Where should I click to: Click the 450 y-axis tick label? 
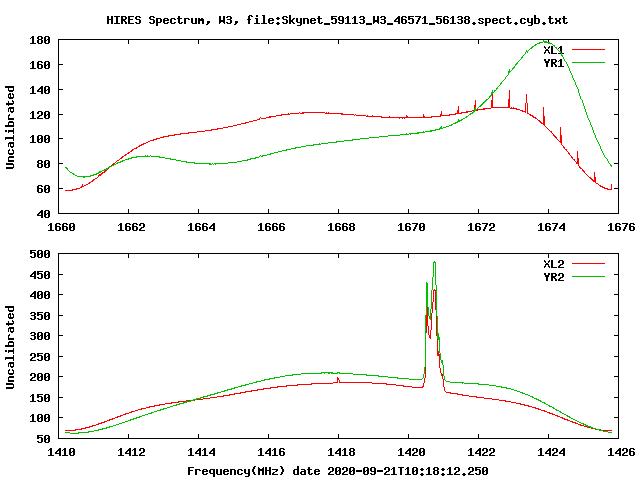pos(40,275)
